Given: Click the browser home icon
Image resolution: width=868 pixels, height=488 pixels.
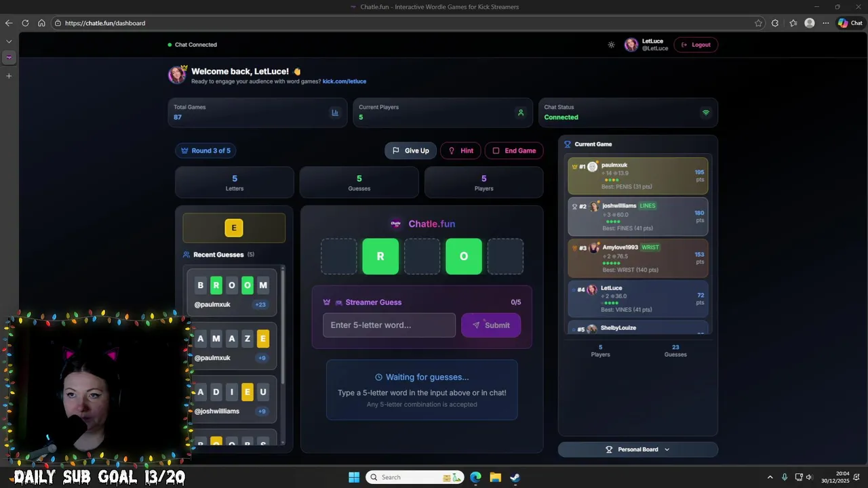Looking at the screenshot, I should point(41,23).
